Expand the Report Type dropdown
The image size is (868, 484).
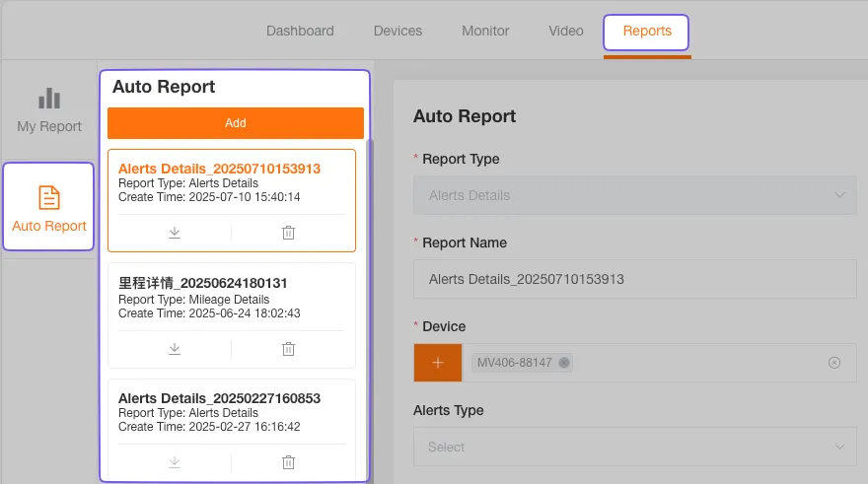click(634, 195)
